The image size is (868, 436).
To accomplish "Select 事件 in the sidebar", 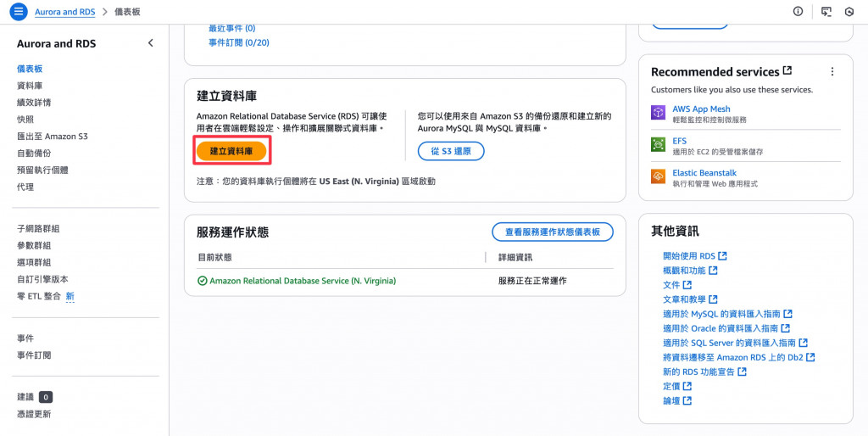I will point(25,338).
